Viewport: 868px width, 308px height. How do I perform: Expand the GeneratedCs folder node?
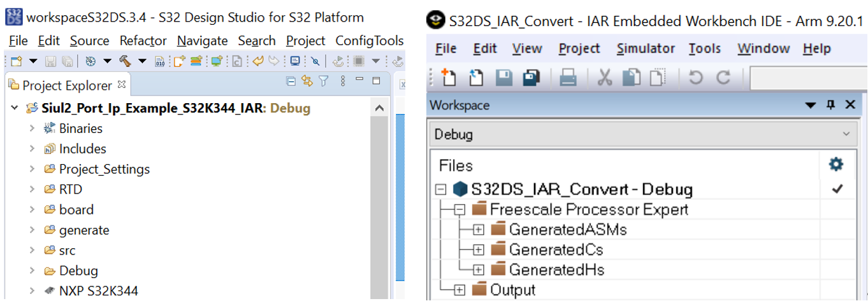pos(478,249)
